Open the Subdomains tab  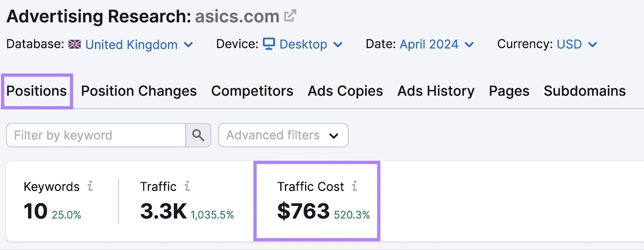pyautogui.click(x=584, y=91)
